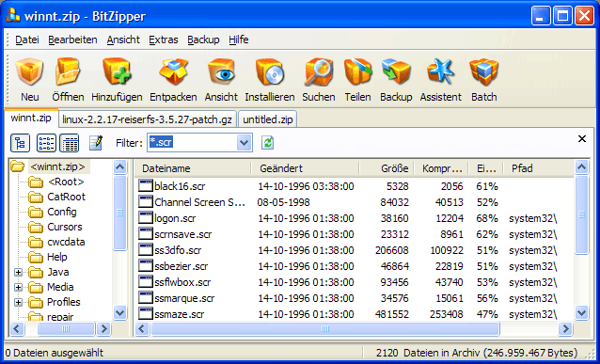Select the CatRoot folder
Viewport: 600px width, 364px height.
[x=66, y=197]
